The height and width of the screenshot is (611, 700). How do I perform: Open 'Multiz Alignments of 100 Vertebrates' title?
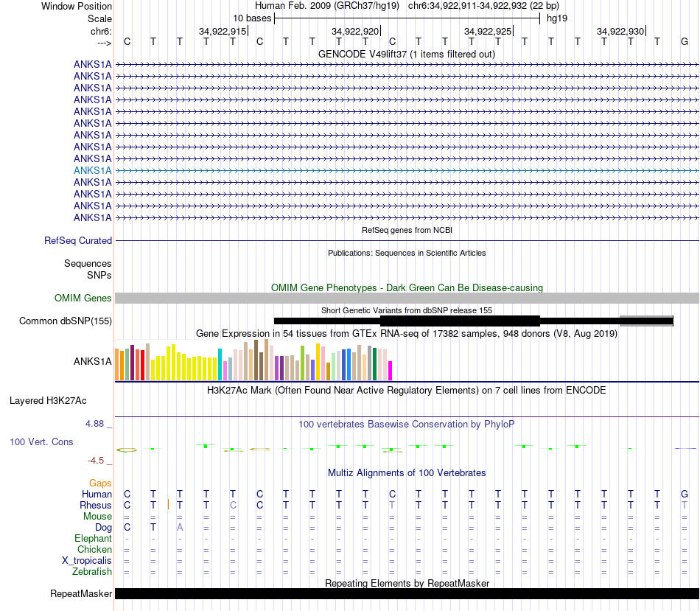pos(407,473)
